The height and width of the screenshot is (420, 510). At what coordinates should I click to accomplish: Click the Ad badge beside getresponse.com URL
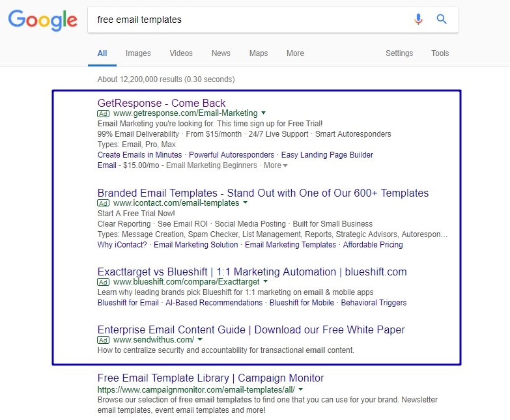[104, 114]
